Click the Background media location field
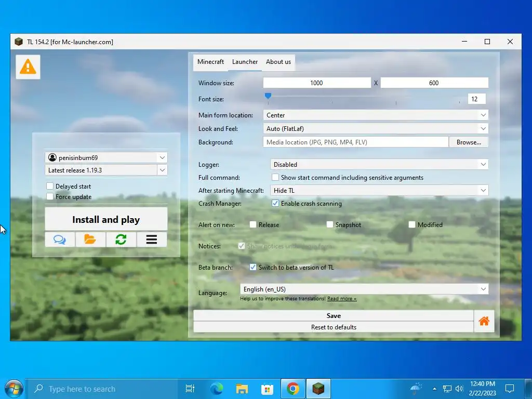The width and height of the screenshot is (532, 399). [x=355, y=142]
